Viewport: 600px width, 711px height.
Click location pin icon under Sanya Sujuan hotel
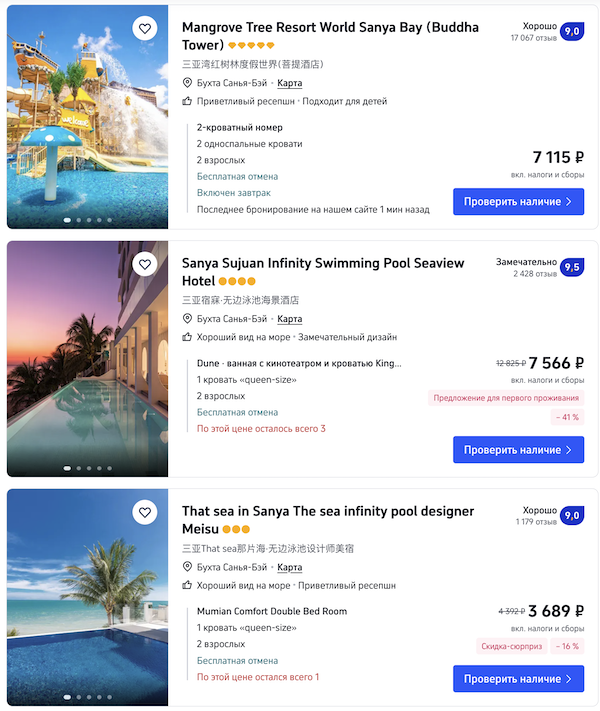pos(187,319)
